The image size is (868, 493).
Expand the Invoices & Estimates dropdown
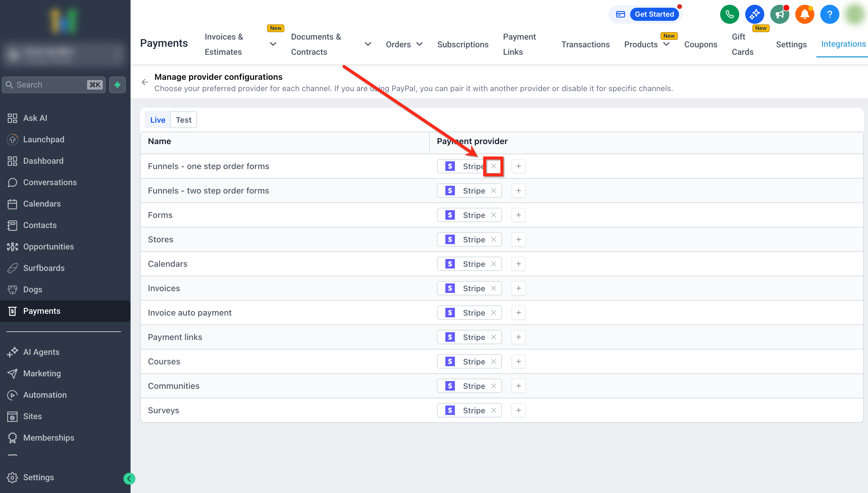coord(273,44)
